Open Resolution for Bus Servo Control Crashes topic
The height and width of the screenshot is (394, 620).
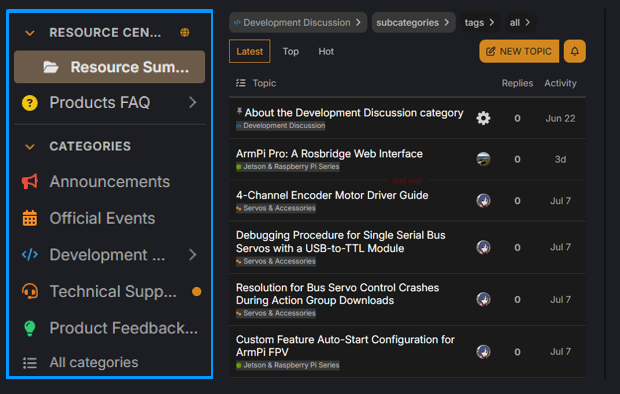[337, 294]
